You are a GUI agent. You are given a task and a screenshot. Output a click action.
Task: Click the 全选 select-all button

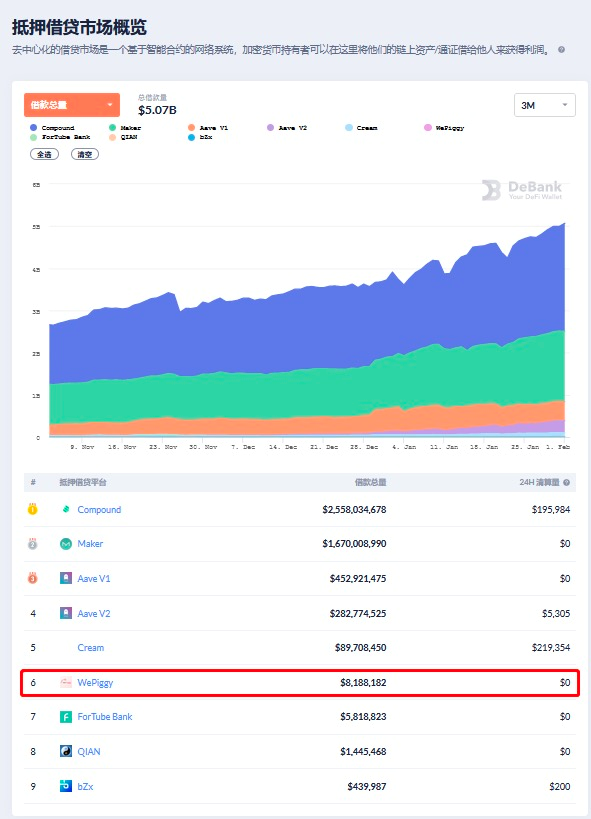click(x=44, y=154)
